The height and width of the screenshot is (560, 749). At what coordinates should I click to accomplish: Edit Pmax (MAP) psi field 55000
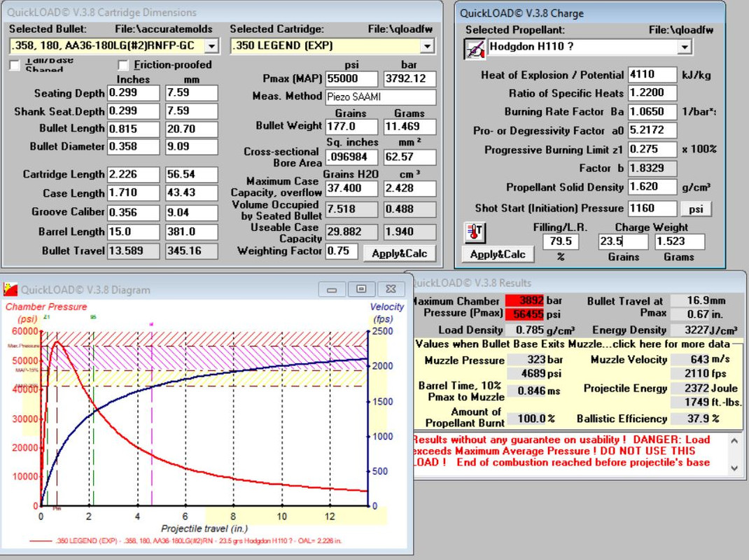coord(351,79)
